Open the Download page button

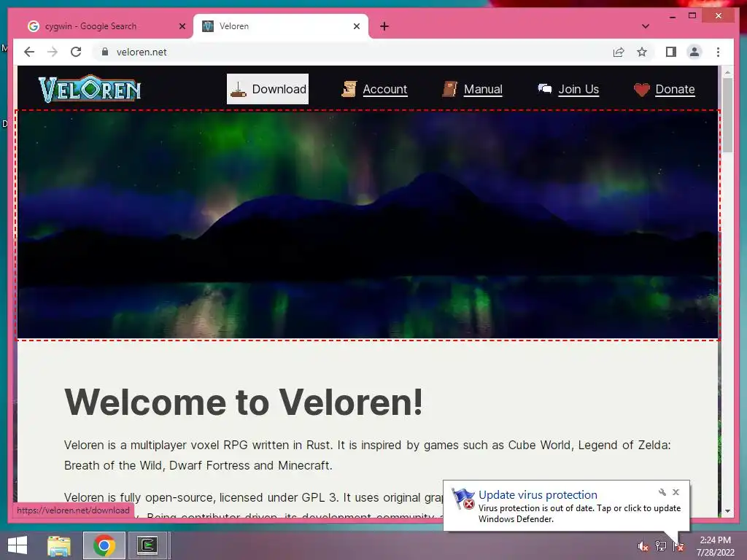[268, 89]
